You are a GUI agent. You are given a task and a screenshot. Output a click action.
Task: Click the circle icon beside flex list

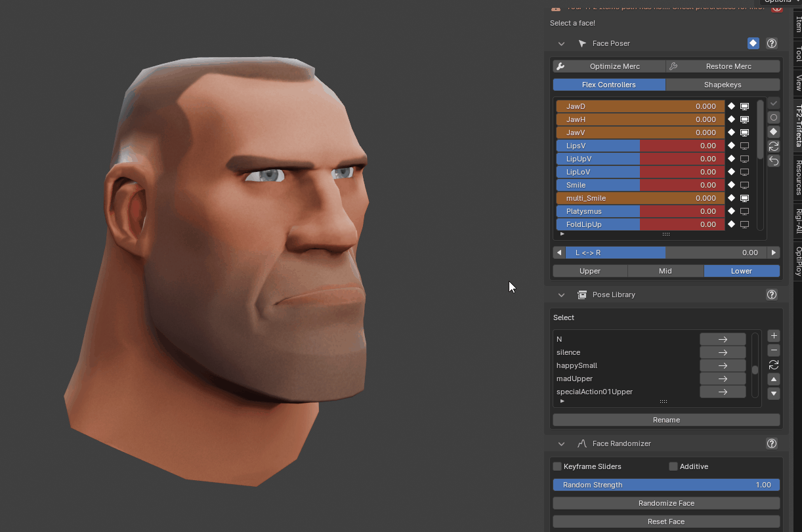[774, 117]
